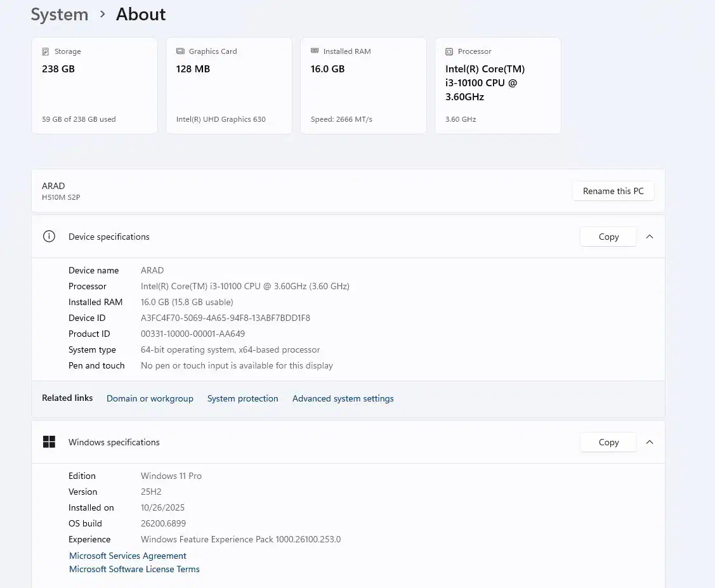The height and width of the screenshot is (588, 715).
Task: Copy the Windows specifications
Action: point(608,442)
